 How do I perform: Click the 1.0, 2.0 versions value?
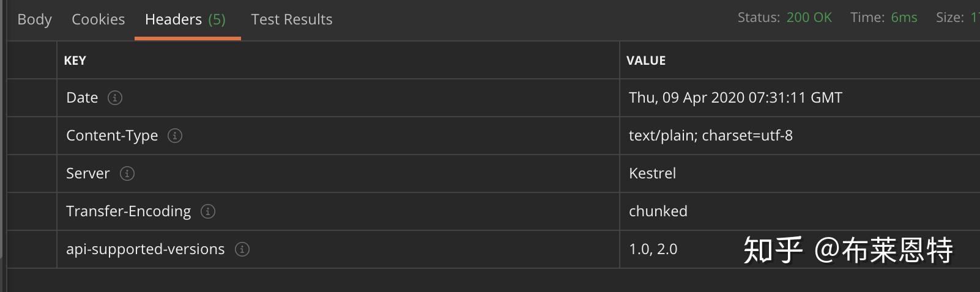(x=653, y=249)
